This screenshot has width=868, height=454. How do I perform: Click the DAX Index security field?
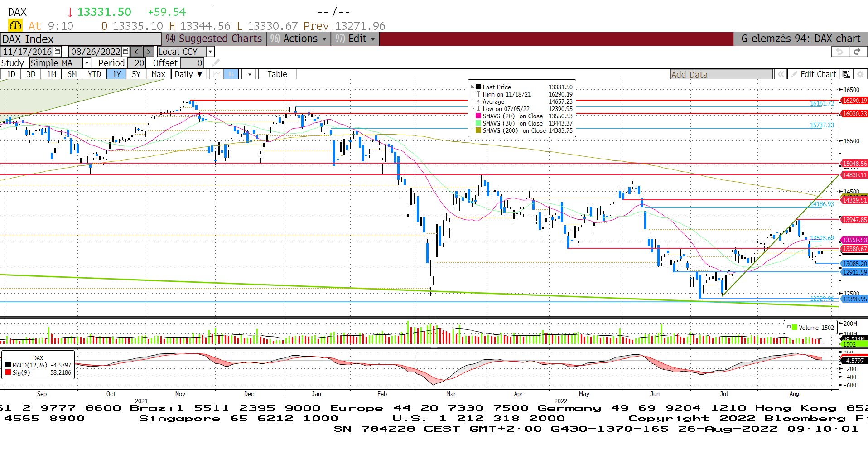[x=81, y=39]
